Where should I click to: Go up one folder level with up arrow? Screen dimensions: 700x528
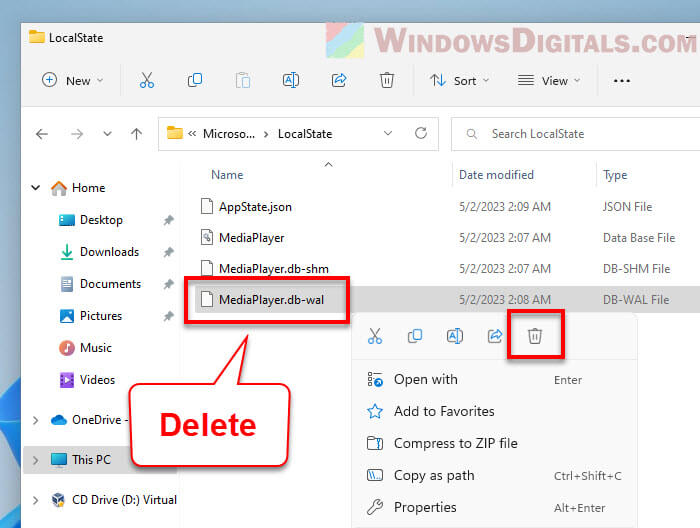[x=137, y=134]
